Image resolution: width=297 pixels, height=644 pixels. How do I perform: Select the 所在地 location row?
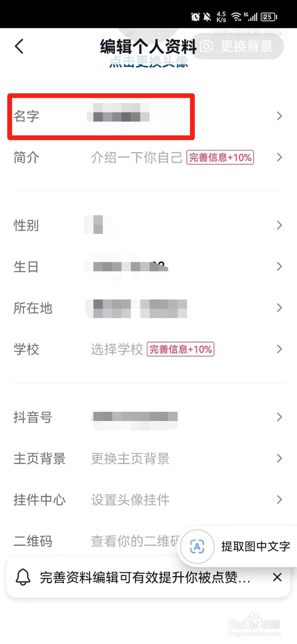(x=148, y=308)
